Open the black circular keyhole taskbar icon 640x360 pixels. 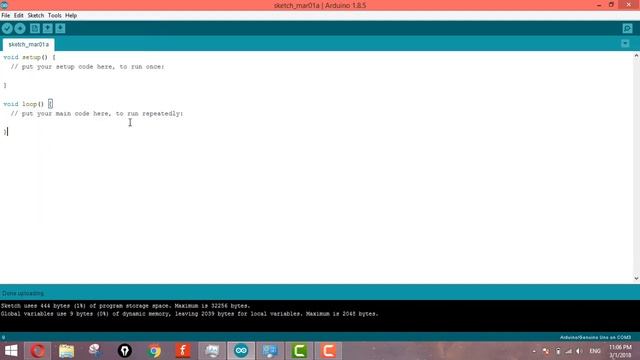(x=124, y=351)
